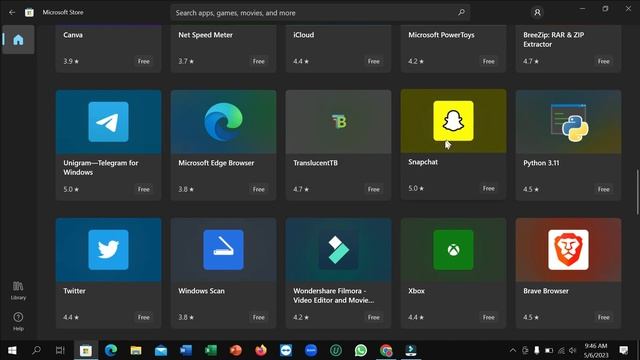
Task: Click the Free button on Net Speed Meter
Action: 259,61
